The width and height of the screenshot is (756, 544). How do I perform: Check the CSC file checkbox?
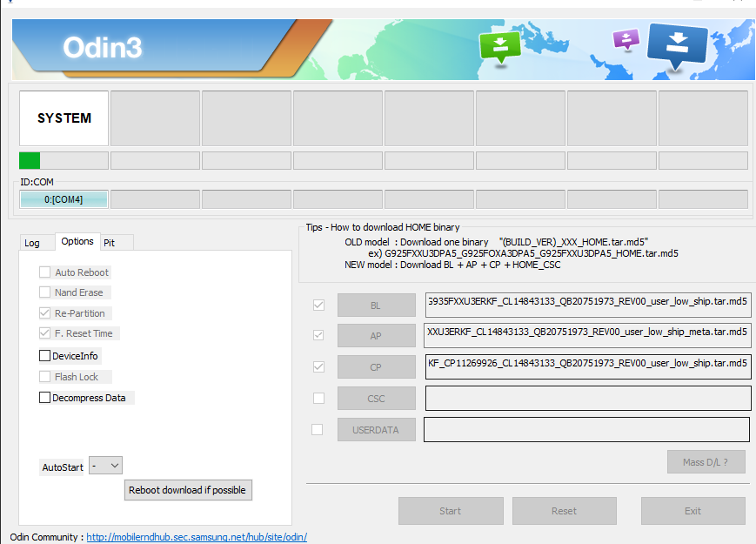point(318,399)
